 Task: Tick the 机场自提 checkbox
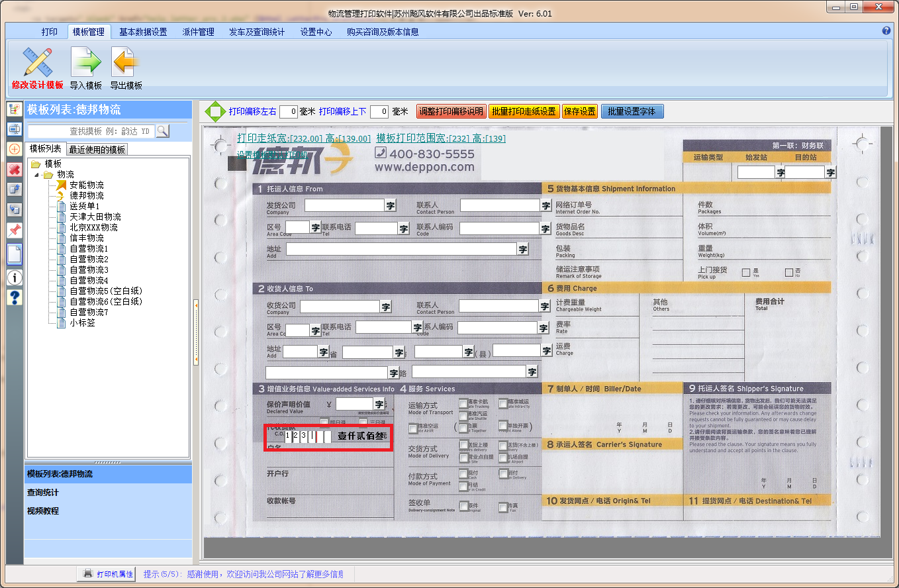point(503,458)
